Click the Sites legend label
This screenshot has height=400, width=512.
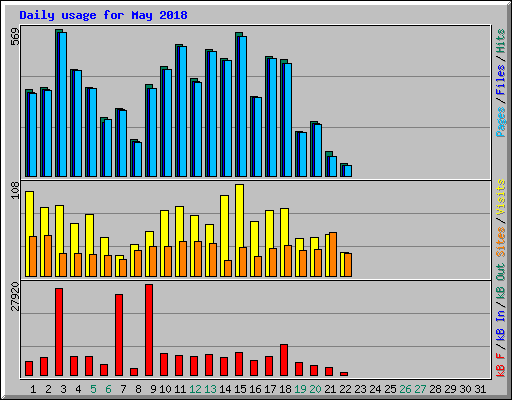(501, 242)
